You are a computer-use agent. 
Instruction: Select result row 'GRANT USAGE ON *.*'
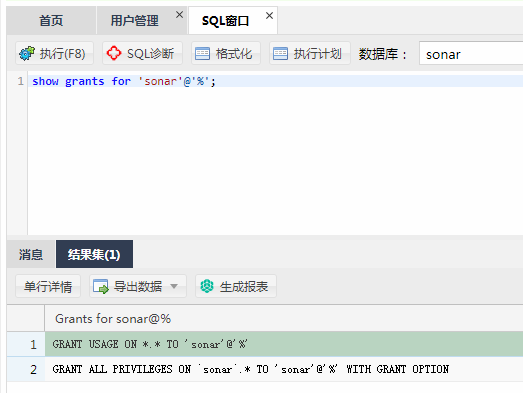[x=284, y=344]
